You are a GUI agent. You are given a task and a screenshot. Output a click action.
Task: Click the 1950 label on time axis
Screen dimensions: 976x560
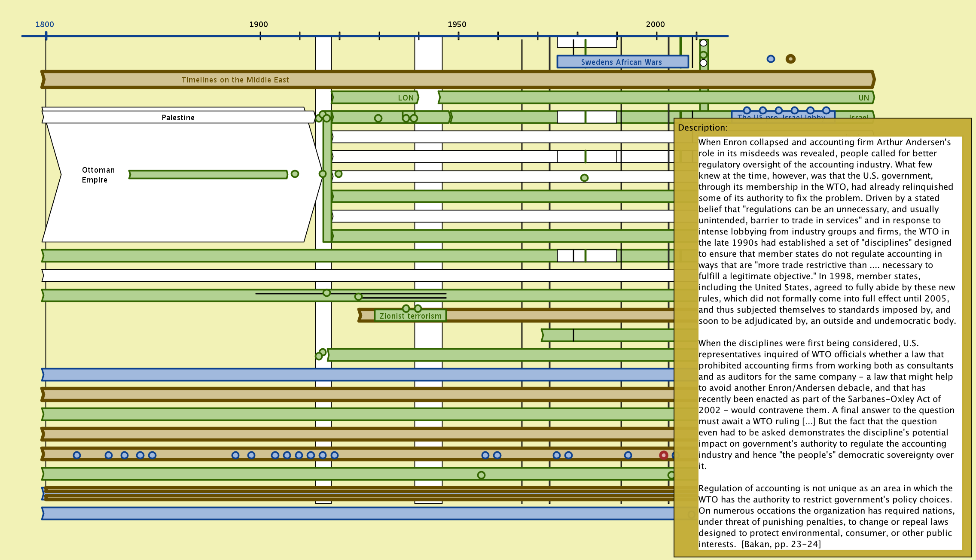click(457, 24)
